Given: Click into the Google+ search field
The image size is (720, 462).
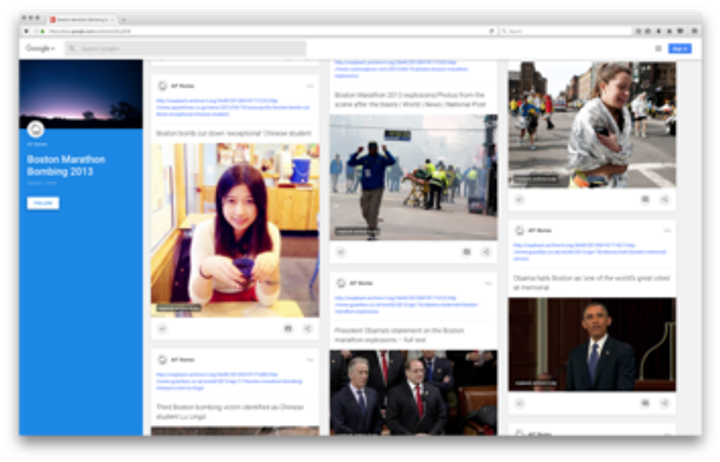Looking at the screenshot, I should click(186, 48).
